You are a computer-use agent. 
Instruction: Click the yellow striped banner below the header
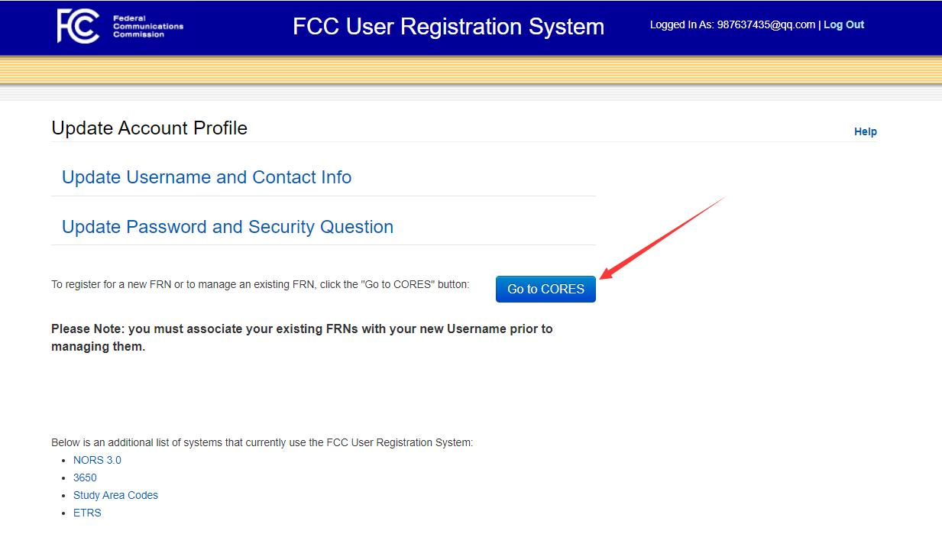(471, 70)
